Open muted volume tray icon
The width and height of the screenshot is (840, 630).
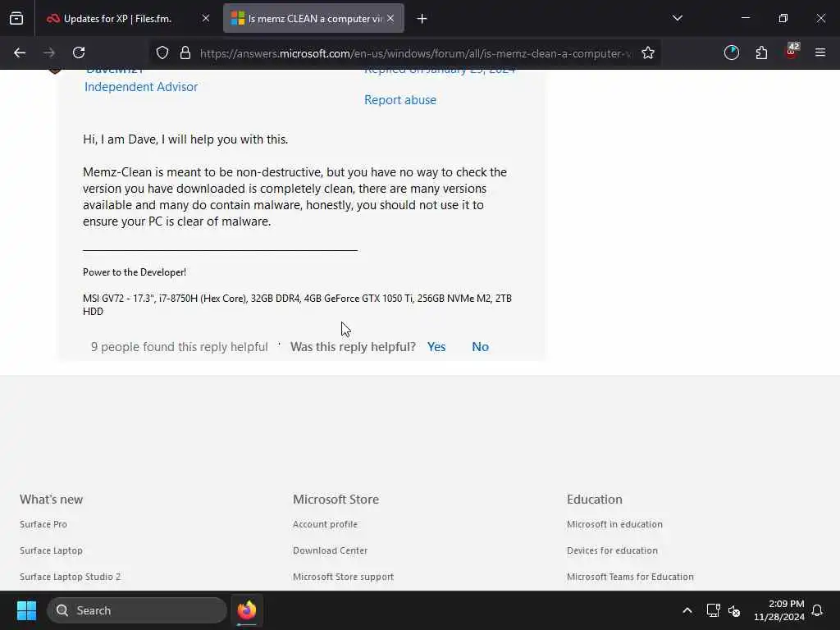pos(734,610)
